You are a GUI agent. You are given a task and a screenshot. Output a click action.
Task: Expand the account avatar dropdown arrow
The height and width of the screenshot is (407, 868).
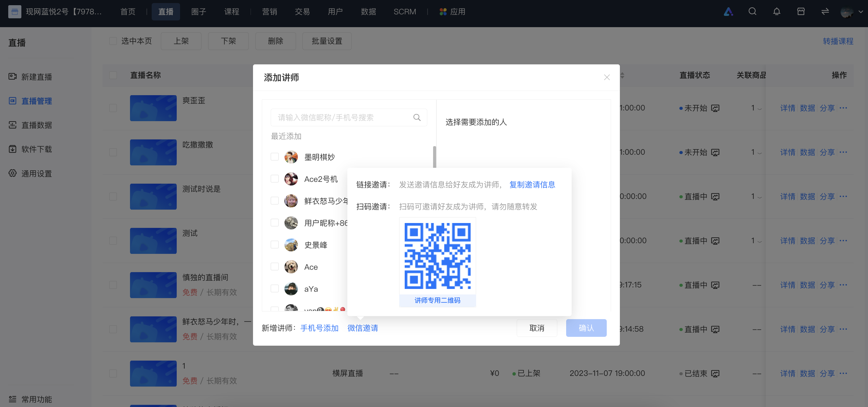861,12
